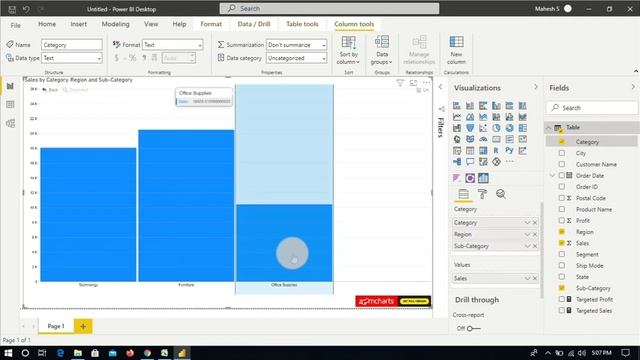Image resolution: width=640 pixels, height=360 pixels.
Task: Open the Analytics magnifier pane
Action: tap(501, 194)
